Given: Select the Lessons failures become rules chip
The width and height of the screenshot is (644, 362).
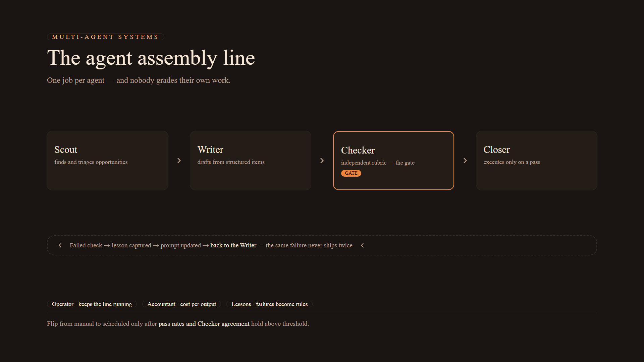Looking at the screenshot, I should point(269,304).
